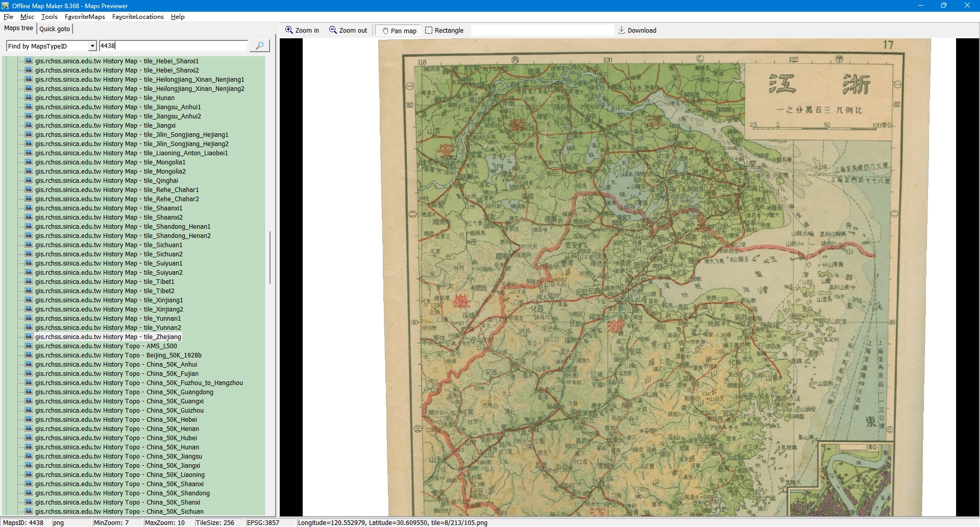Viewport: 980px width, 527px height.
Task: Click the maps tree vertical scrollbar
Action: [x=269, y=258]
